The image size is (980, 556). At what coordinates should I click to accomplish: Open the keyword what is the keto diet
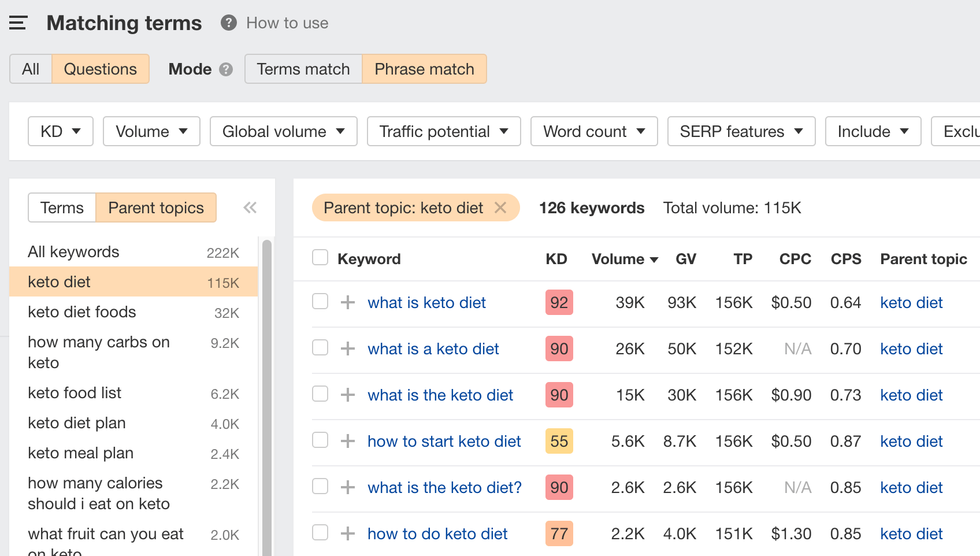pos(440,395)
